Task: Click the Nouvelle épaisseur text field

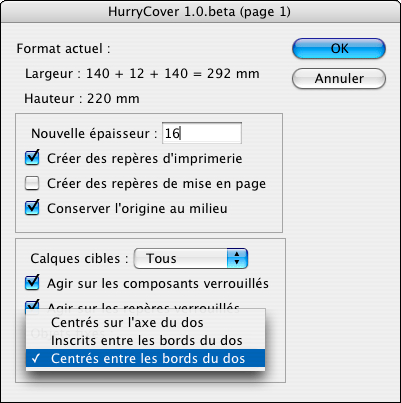Action: point(202,133)
